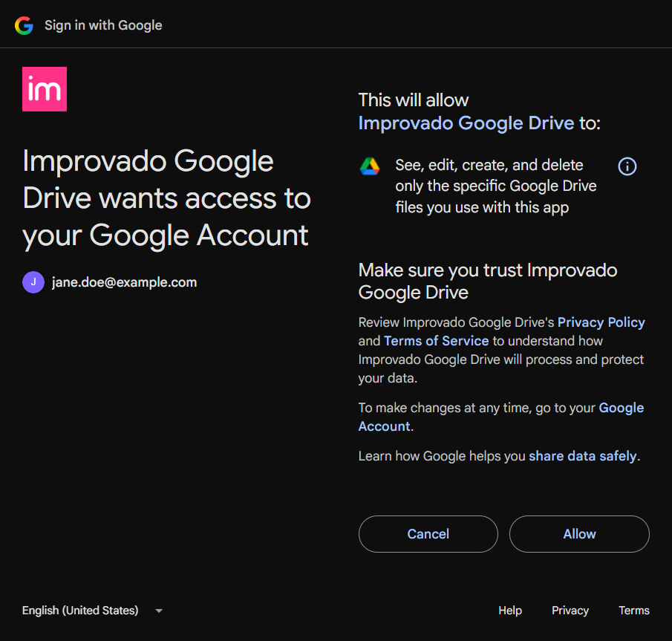
Task: Select the jane.doe@example.com account email
Action: point(124,282)
